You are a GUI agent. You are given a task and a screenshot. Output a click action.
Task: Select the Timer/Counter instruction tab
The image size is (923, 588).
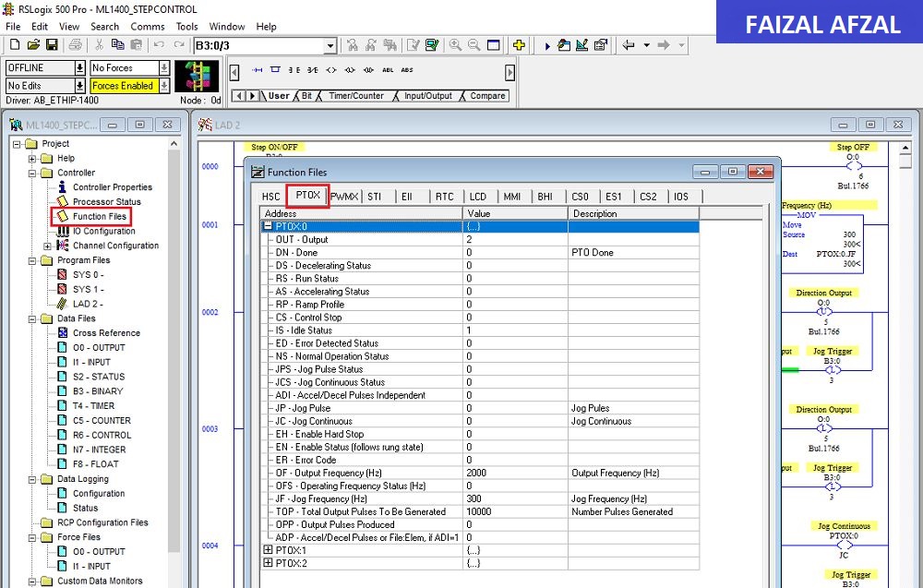pos(356,95)
